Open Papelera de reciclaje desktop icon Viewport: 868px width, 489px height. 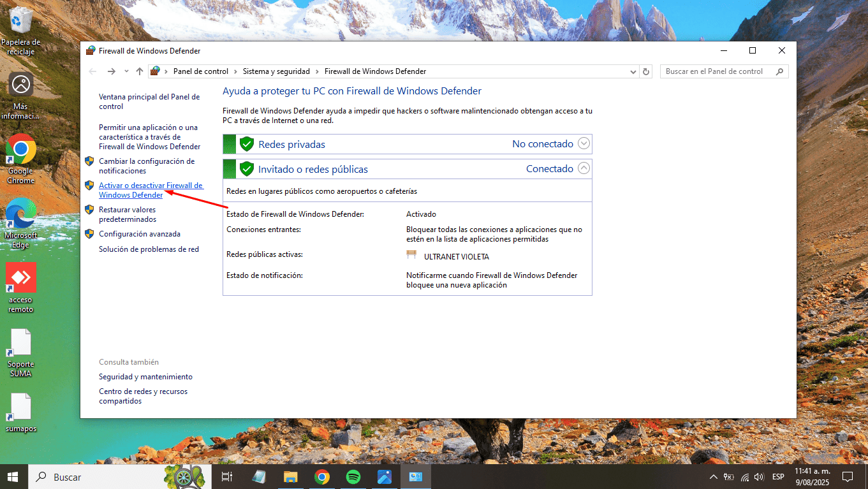coord(21,31)
